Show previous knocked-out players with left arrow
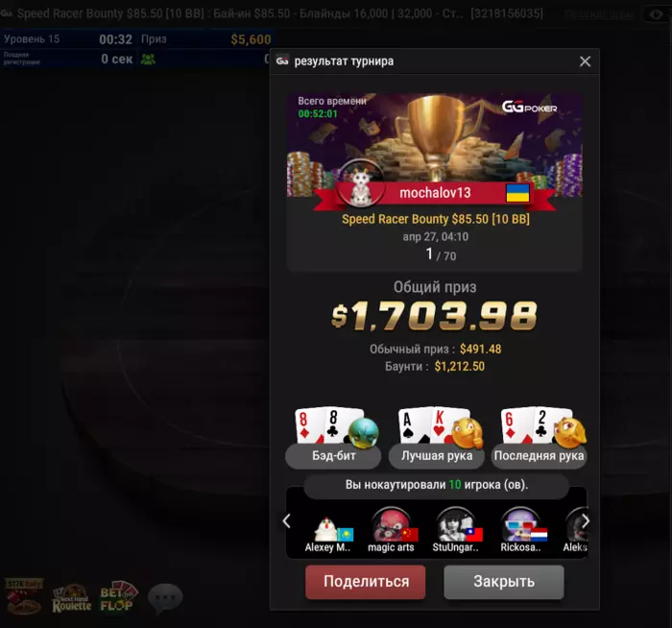672x628 pixels. [287, 521]
